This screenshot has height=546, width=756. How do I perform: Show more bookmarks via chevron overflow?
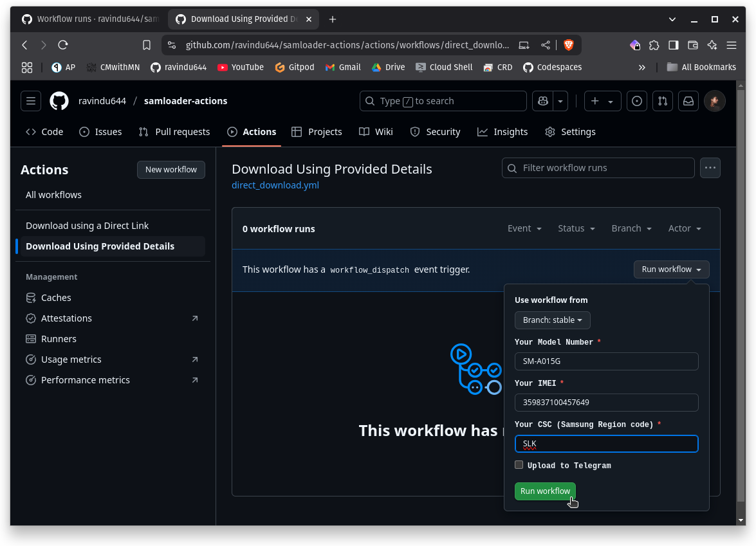point(641,68)
